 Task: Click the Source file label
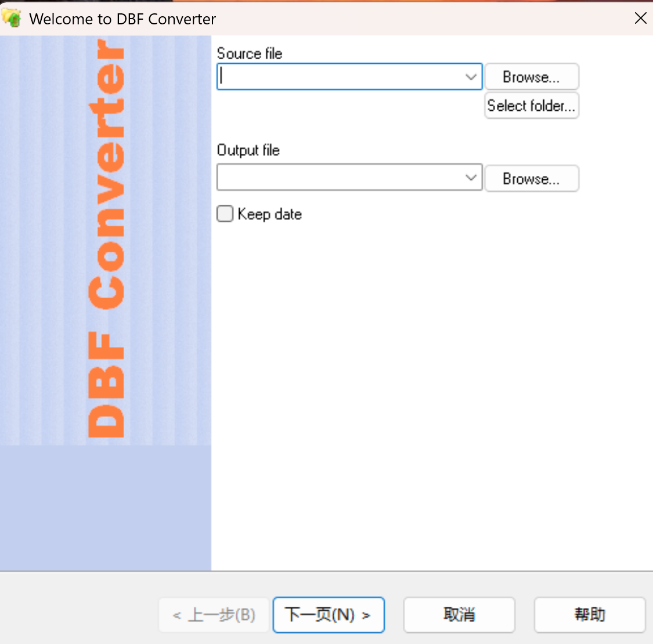250,54
